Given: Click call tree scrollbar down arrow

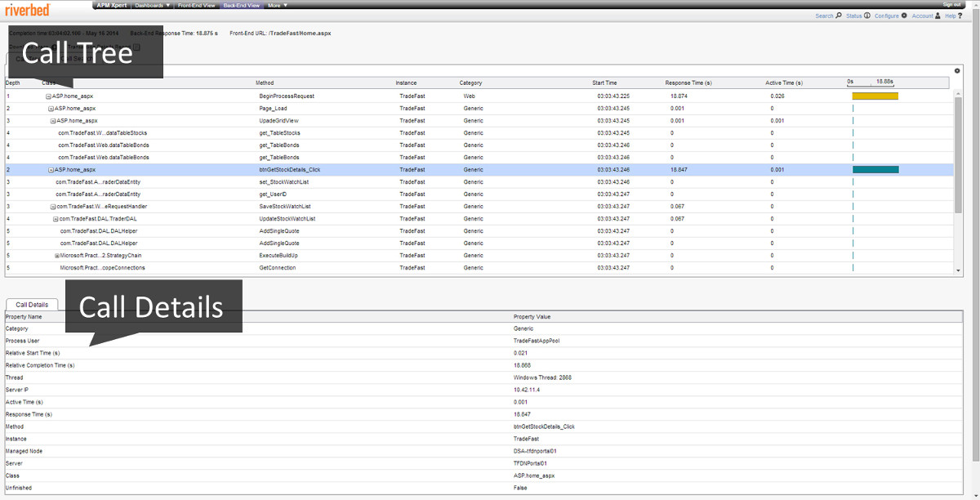Looking at the screenshot, I should [x=958, y=270].
